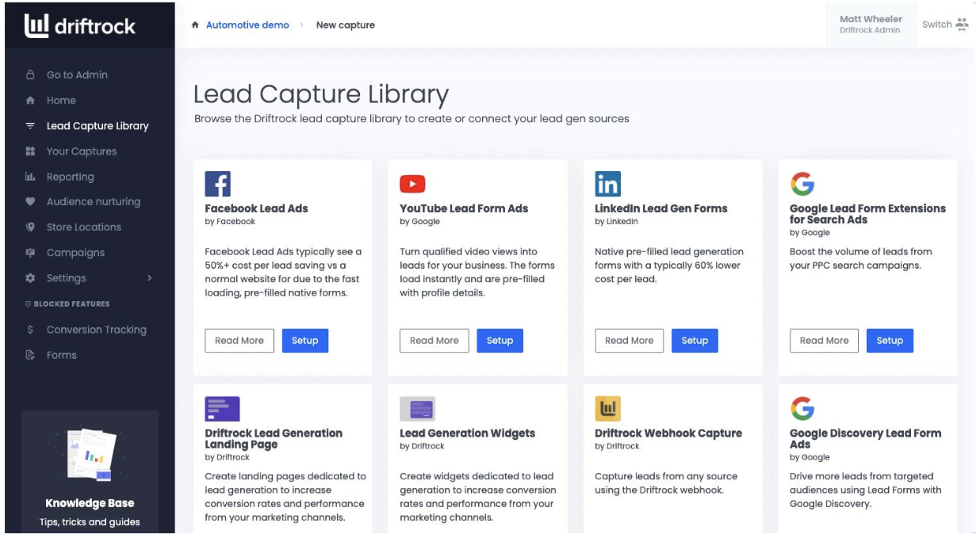Click the YouTube play icon

pos(412,184)
